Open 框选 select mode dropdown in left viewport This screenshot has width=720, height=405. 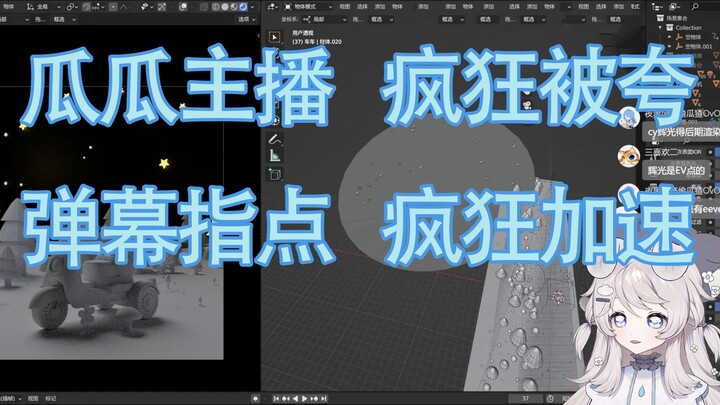coord(64,19)
